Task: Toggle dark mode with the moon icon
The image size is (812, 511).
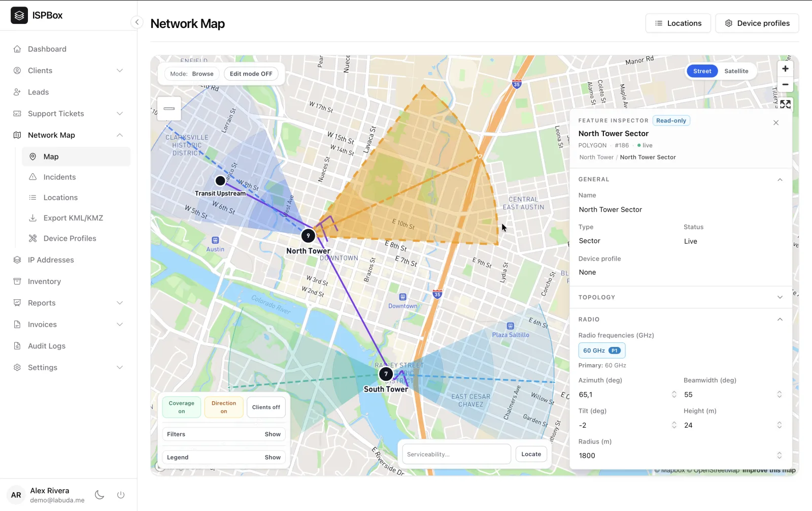Action: [99, 495]
